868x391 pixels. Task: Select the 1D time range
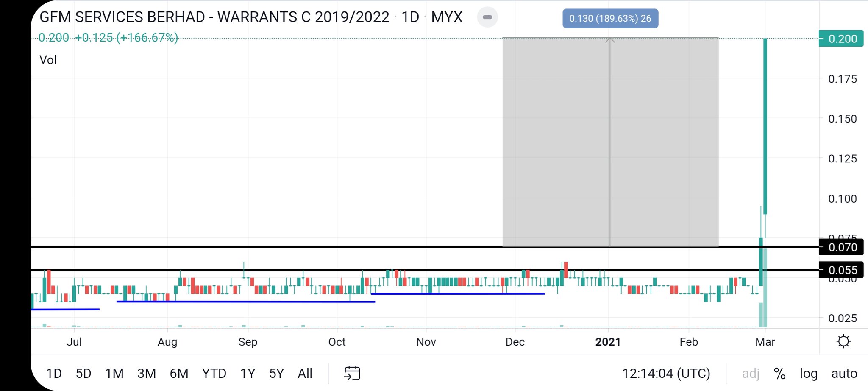[54, 374]
